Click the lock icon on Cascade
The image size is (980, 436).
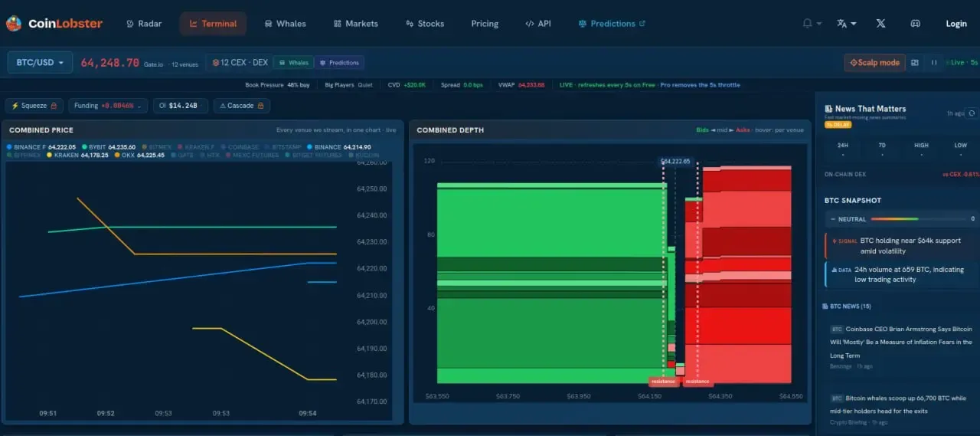pos(260,106)
